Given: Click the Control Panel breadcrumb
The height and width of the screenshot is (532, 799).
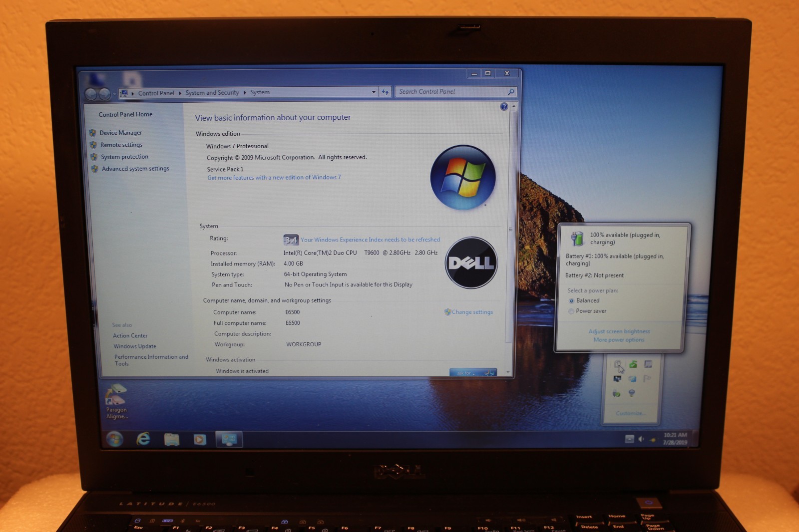Looking at the screenshot, I should (156, 93).
